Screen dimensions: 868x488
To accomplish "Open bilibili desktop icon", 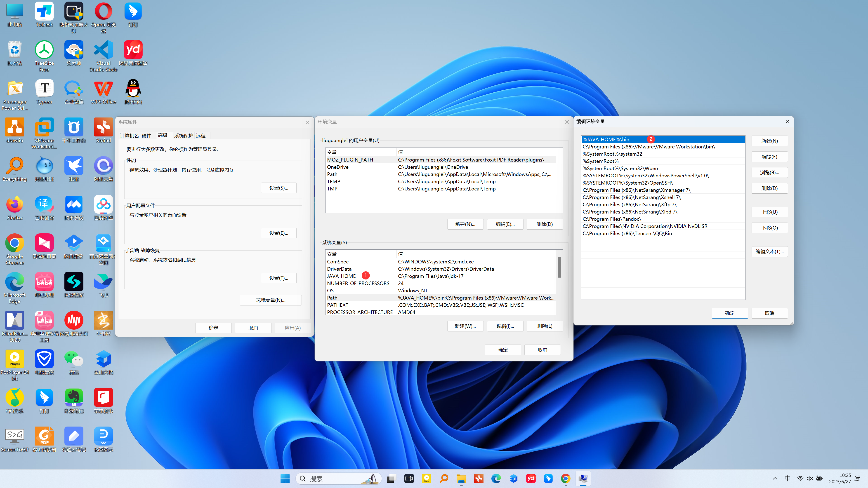I will pos(44,285).
